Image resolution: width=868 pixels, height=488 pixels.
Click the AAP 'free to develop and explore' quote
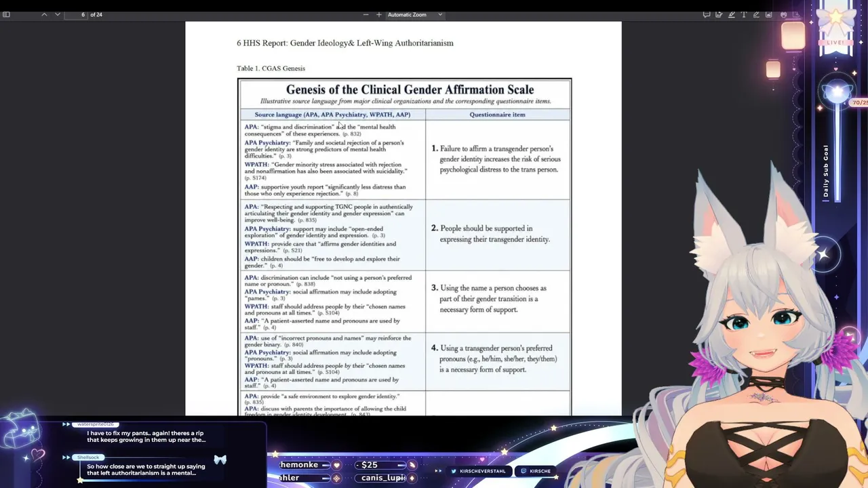tap(322, 262)
